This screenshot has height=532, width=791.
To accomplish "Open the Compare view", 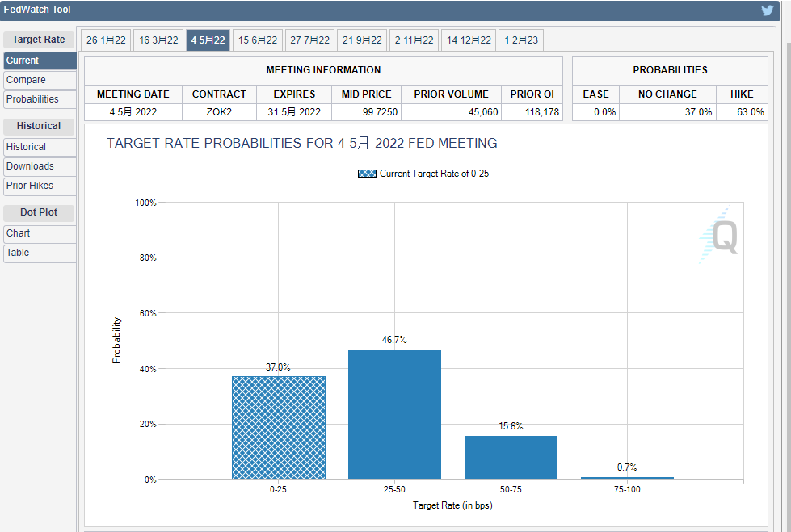I will (x=40, y=80).
